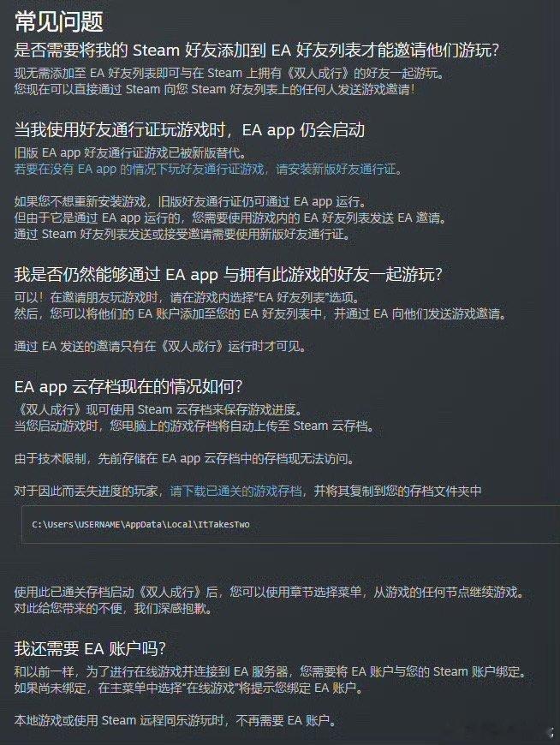Click the line mentioning the "在线游戏" main menu option
The image size is (560, 745).
(x=189, y=688)
